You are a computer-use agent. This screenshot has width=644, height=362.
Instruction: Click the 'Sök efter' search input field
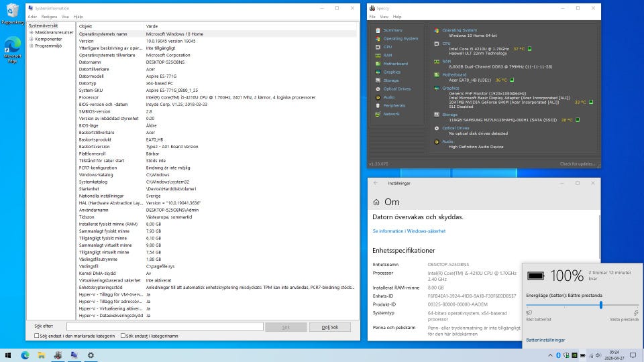[165, 326]
